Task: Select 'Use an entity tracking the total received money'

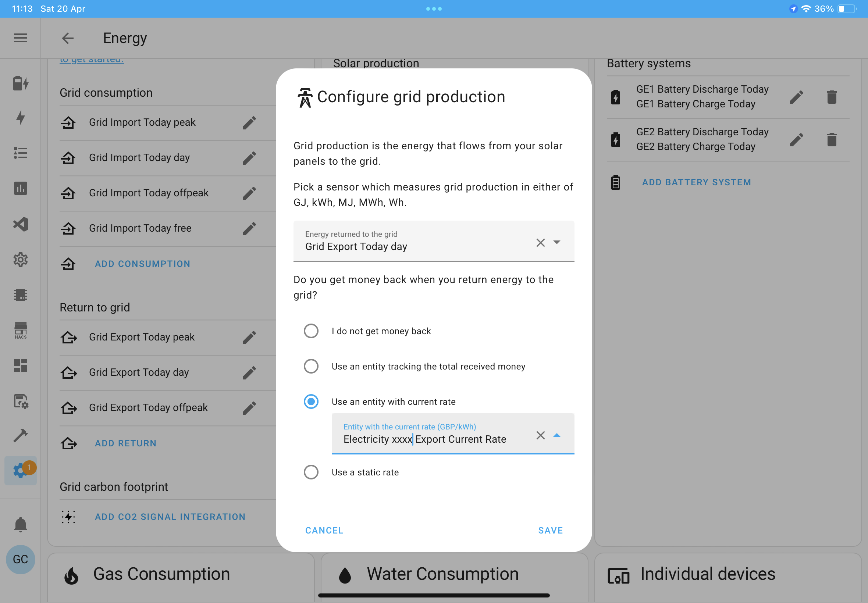Action: (x=311, y=366)
